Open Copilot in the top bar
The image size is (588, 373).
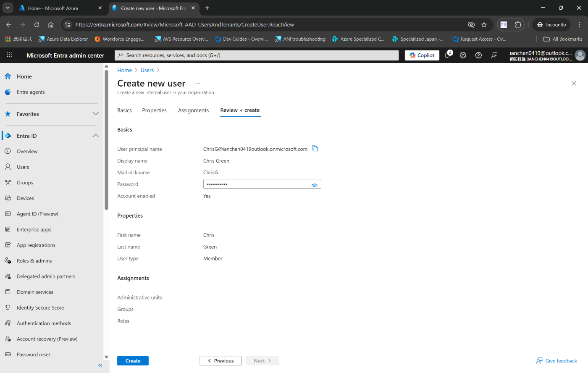pos(422,55)
